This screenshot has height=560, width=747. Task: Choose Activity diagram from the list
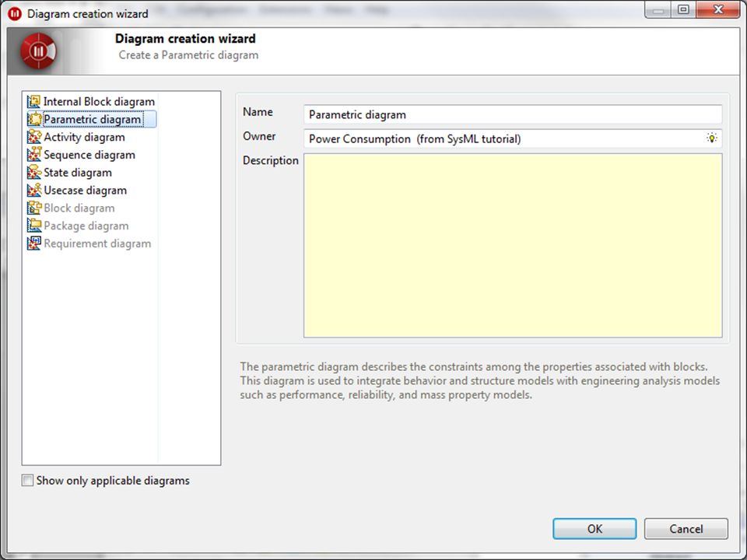click(84, 137)
